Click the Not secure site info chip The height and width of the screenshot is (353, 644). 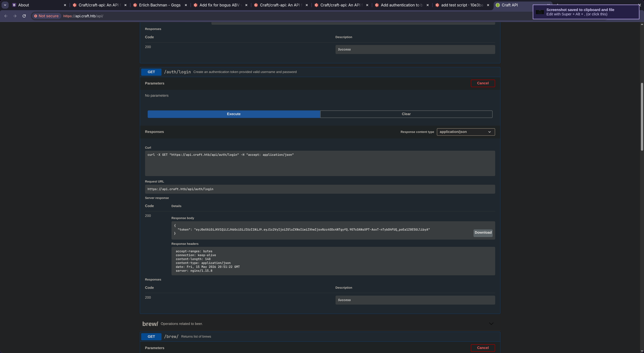(x=46, y=16)
